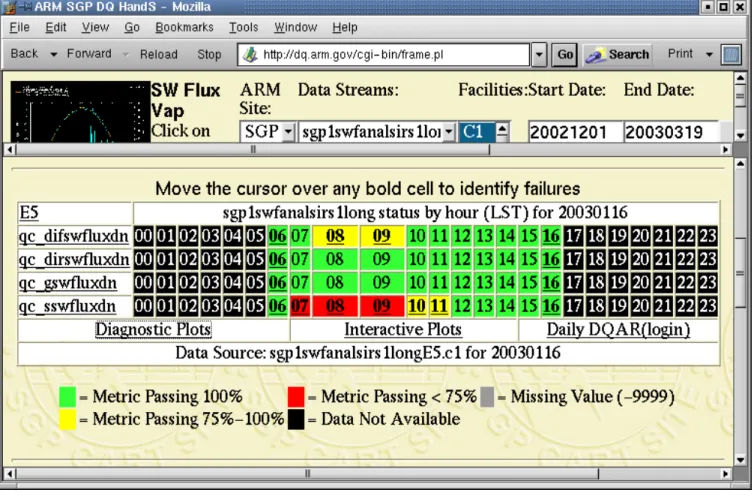
Task: Click the window title bar application icon
Action: (x=9, y=7)
